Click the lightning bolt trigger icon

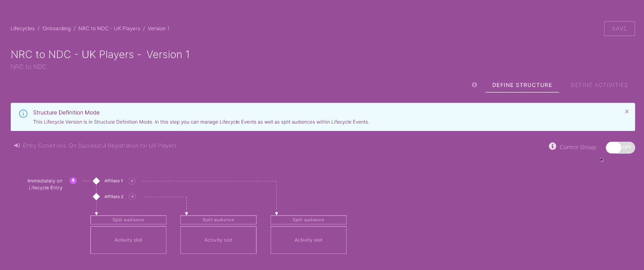(73, 181)
